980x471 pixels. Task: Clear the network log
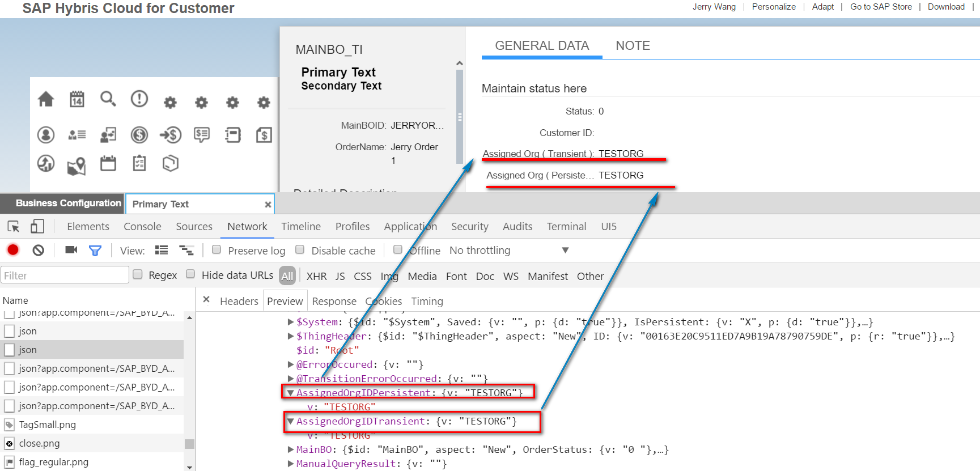(x=39, y=250)
